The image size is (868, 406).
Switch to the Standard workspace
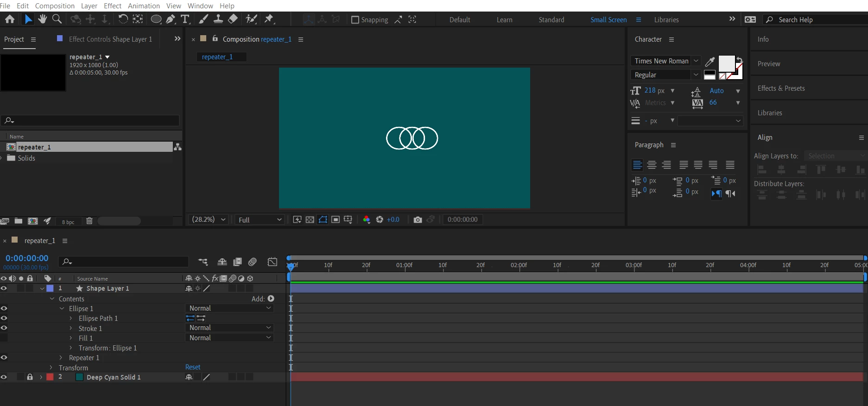pos(551,20)
